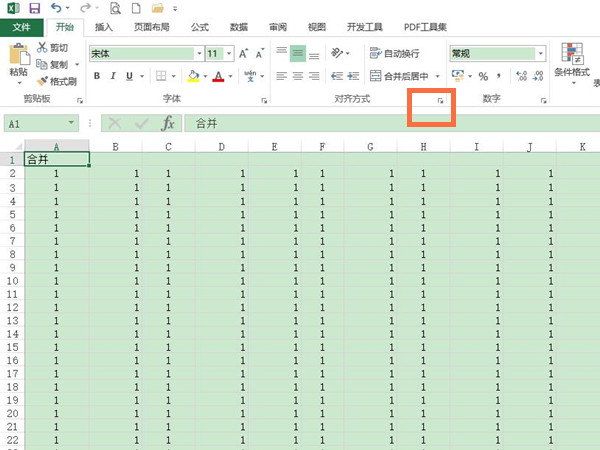Click the 文件 (File) button

pyautogui.click(x=22, y=27)
